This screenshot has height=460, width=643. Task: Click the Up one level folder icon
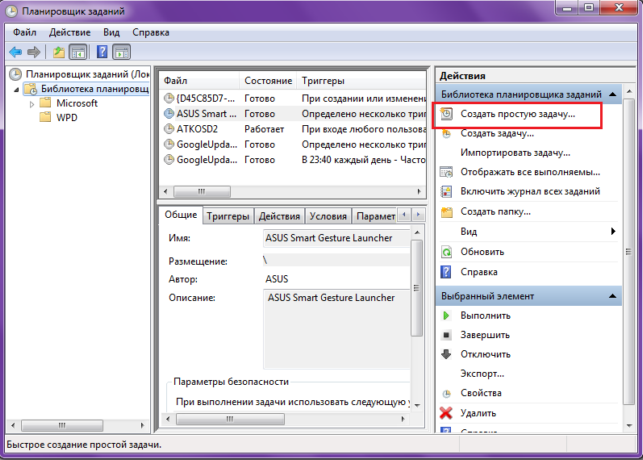coord(59,52)
